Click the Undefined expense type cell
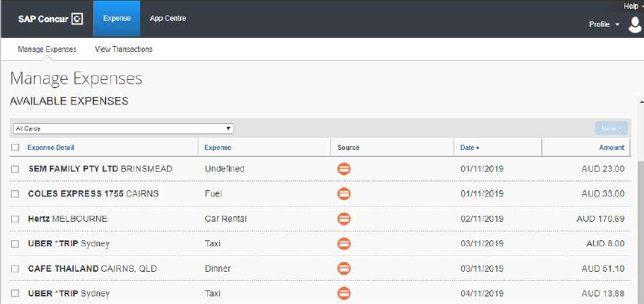Image resolution: width=644 pixels, height=304 pixels. click(224, 169)
